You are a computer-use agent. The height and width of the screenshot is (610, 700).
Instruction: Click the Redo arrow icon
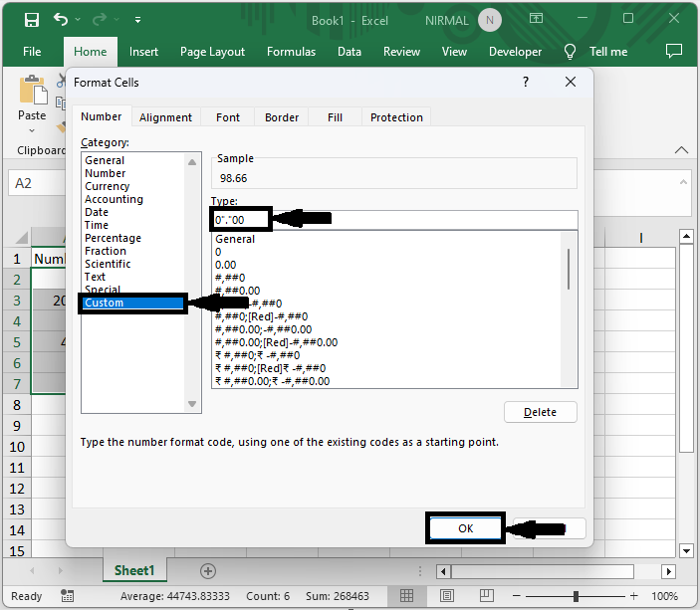tap(100, 19)
